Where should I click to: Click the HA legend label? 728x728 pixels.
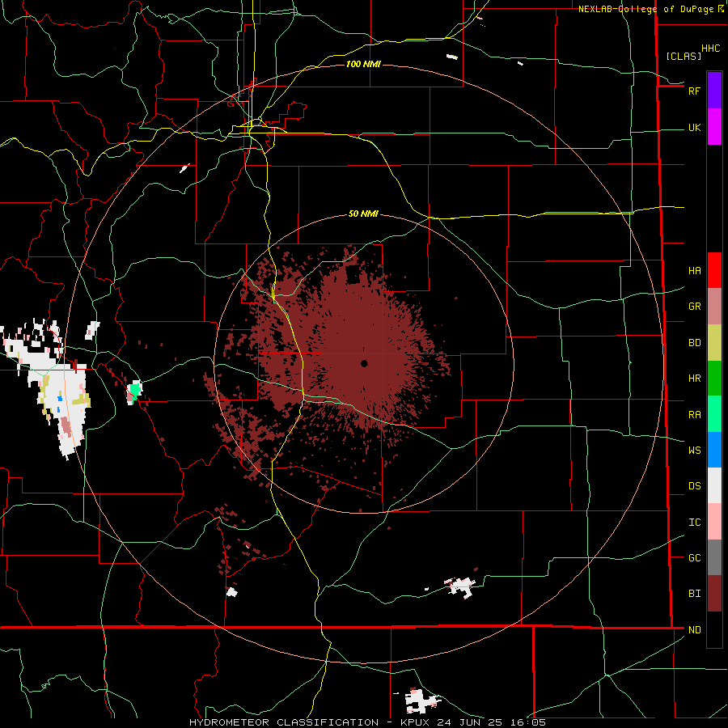click(694, 270)
